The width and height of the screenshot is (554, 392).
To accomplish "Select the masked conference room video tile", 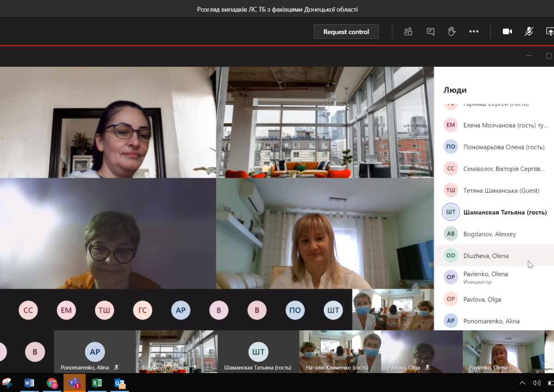I will [393, 309].
